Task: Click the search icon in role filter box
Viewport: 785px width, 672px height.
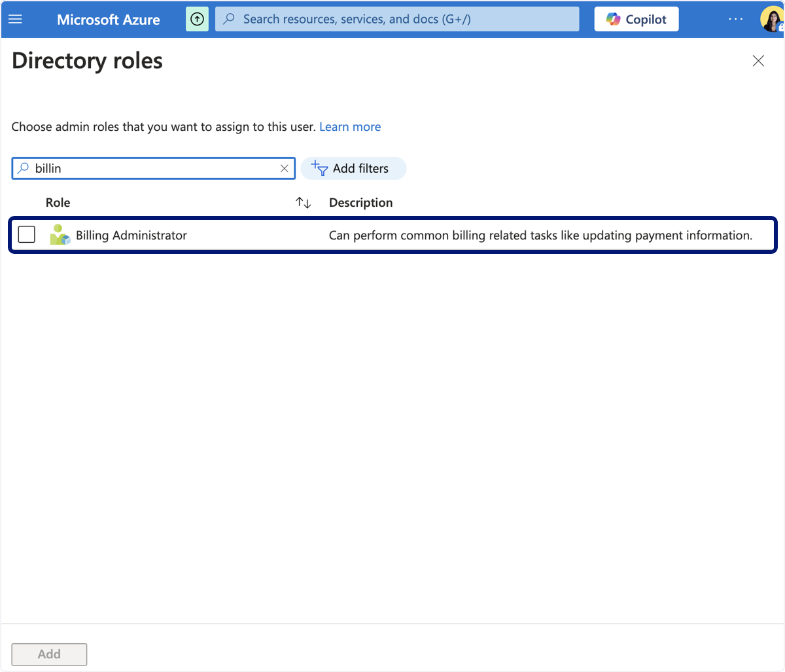Action: [24, 168]
